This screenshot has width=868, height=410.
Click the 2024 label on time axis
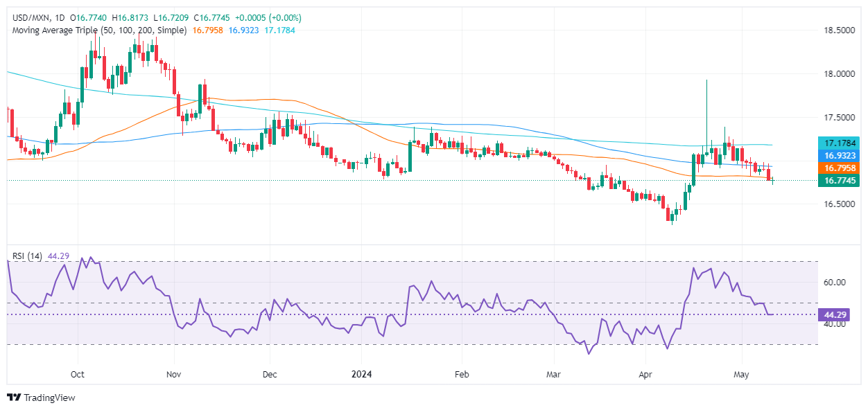(x=362, y=375)
